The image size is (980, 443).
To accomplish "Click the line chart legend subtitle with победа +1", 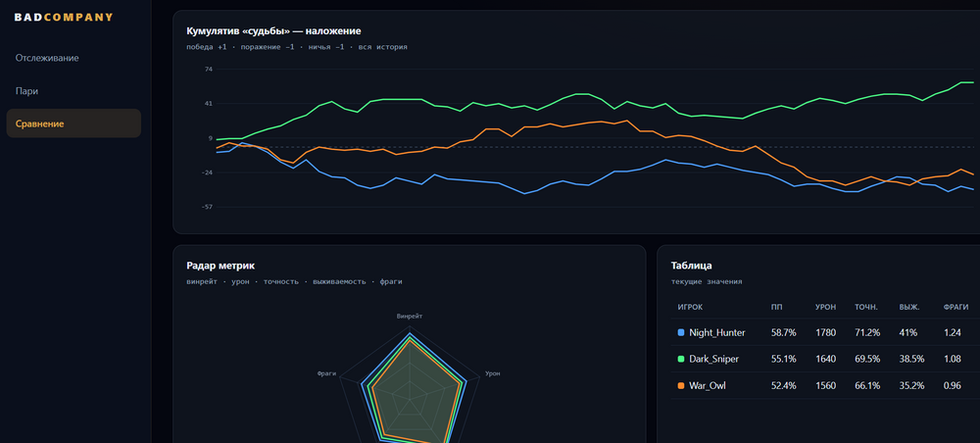I will click(x=297, y=47).
